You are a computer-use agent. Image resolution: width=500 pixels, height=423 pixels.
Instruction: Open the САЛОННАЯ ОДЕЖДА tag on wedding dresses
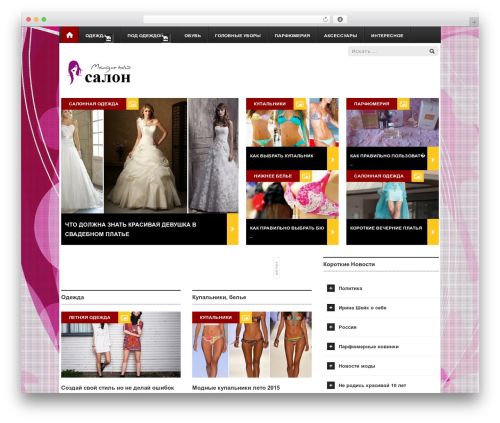tap(94, 104)
